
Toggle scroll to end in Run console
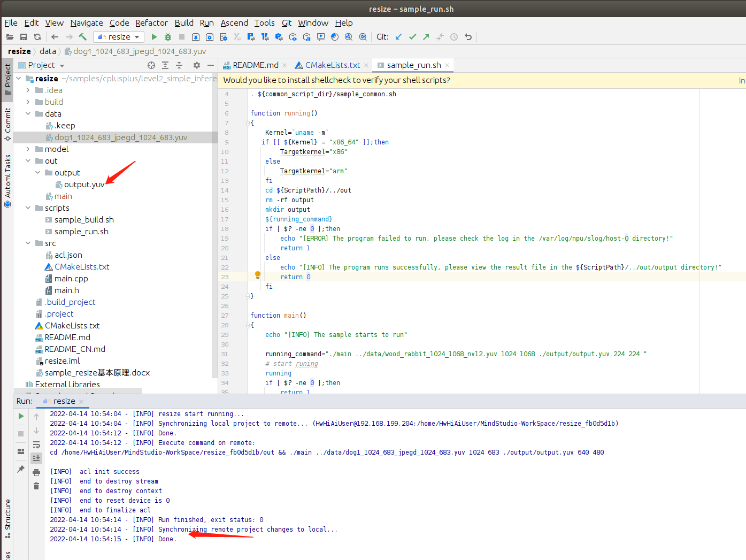pyautogui.click(x=36, y=458)
